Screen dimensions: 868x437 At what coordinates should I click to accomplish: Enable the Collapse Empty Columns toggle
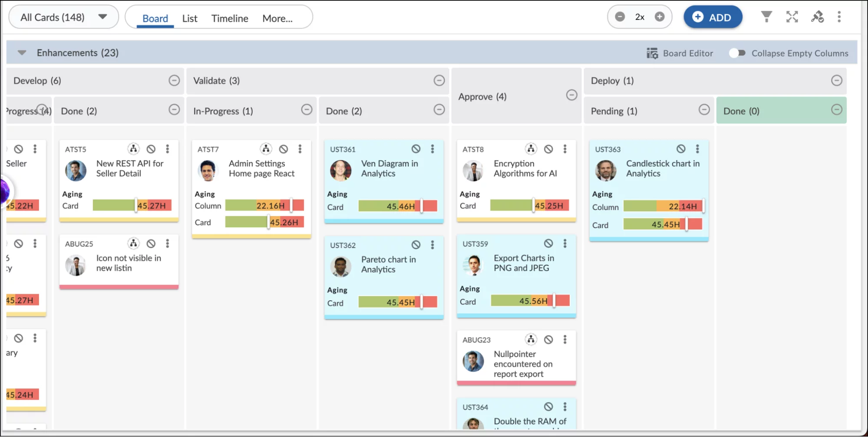[737, 53]
